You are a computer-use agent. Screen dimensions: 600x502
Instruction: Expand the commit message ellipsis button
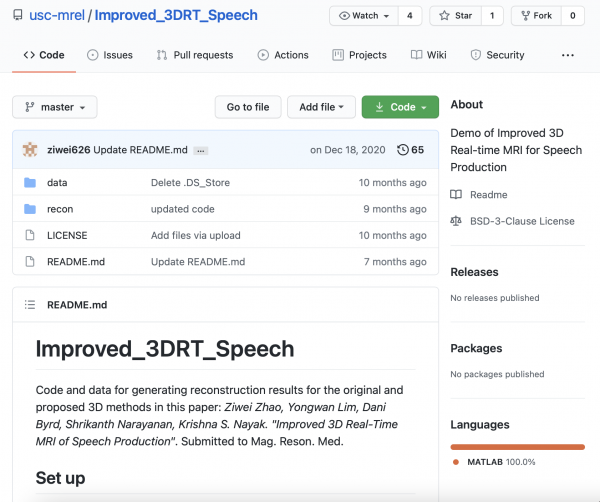tap(201, 150)
